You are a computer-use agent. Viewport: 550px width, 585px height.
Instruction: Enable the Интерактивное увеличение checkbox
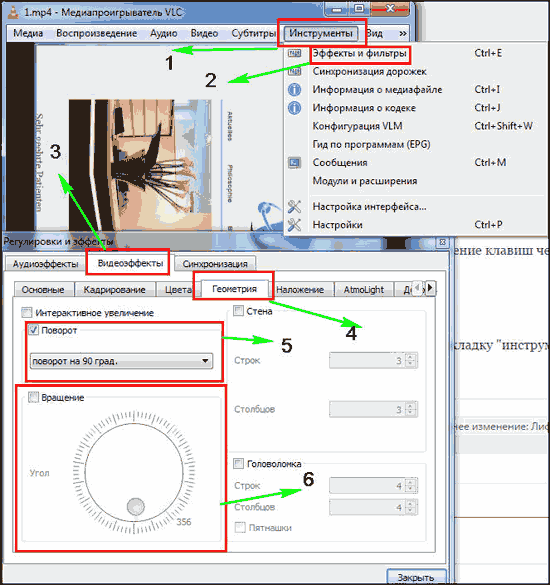click(x=27, y=312)
